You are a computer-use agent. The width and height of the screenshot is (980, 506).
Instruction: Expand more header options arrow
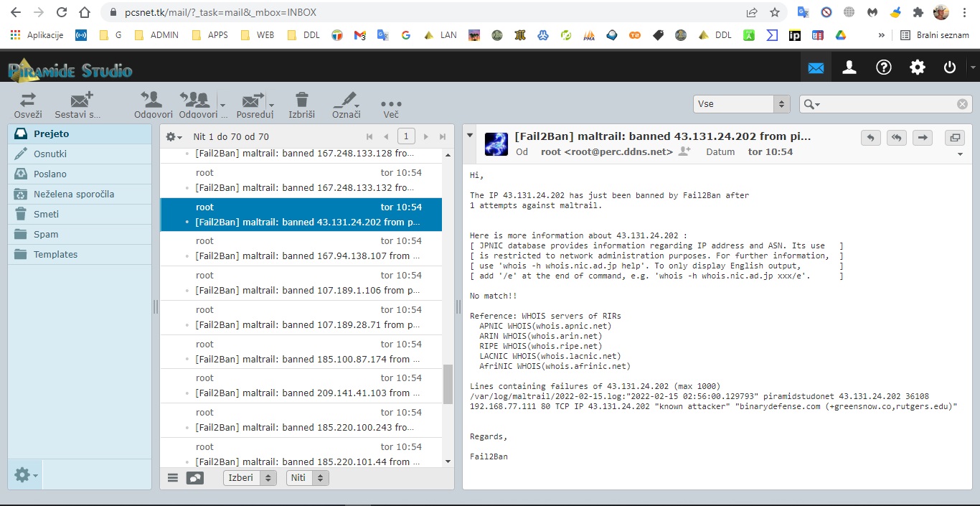pos(961,154)
